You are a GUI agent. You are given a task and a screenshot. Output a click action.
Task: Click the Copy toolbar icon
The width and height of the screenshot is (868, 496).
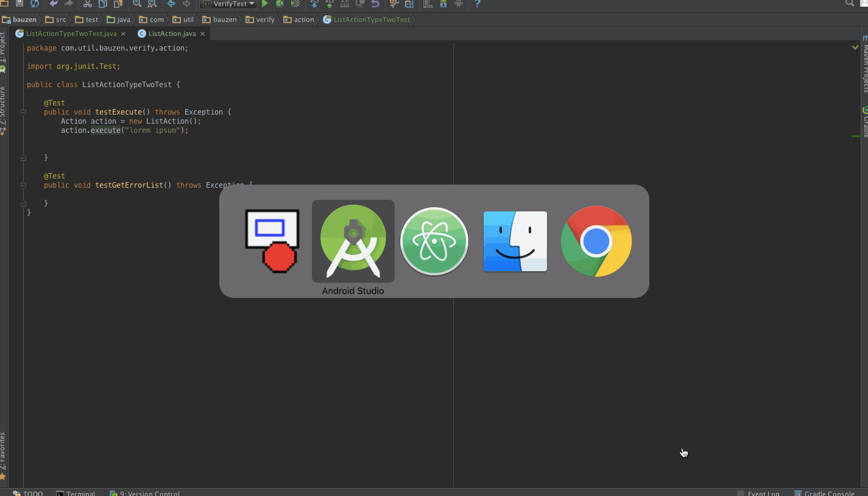[x=103, y=4]
